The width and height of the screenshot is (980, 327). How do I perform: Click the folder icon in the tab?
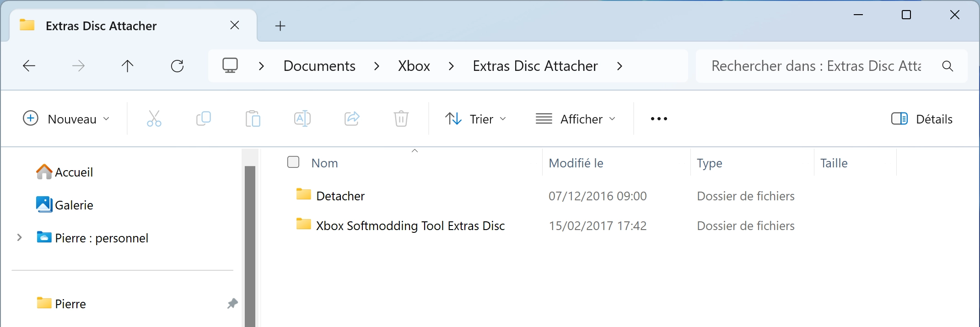pos(27,25)
